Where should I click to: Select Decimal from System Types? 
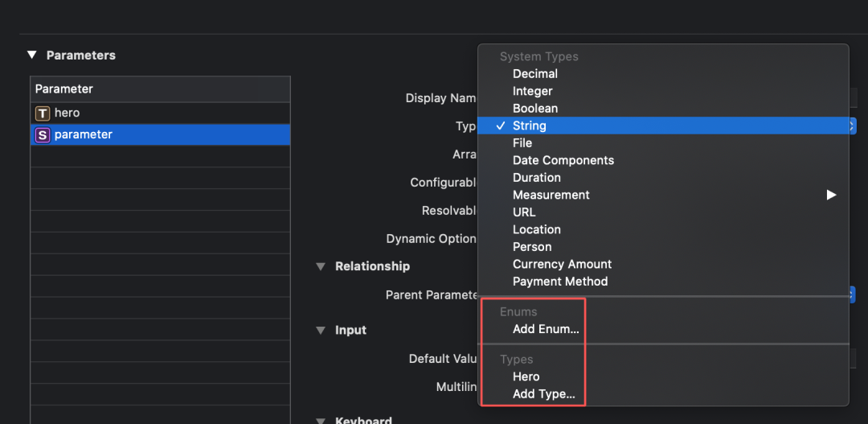pos(535,74)
